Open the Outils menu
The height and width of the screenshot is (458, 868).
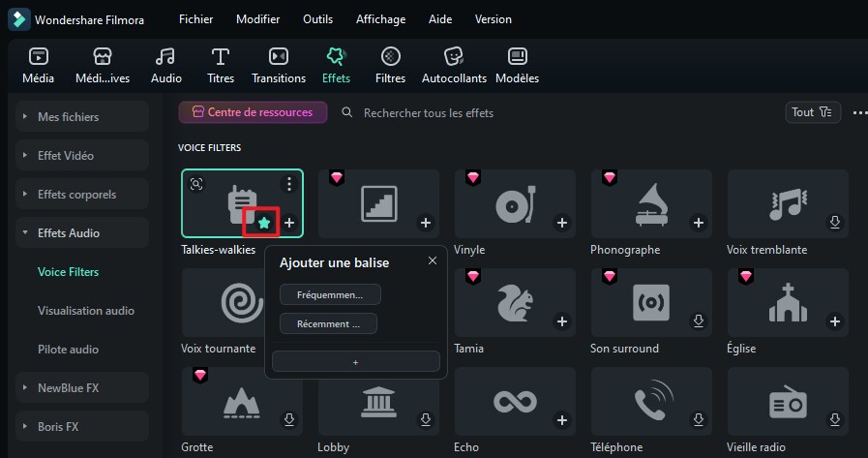click(317, 19)
